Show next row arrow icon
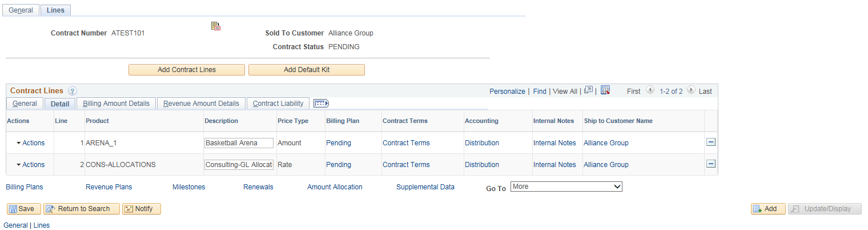This screenshot has height=230, width=868. 691,90
